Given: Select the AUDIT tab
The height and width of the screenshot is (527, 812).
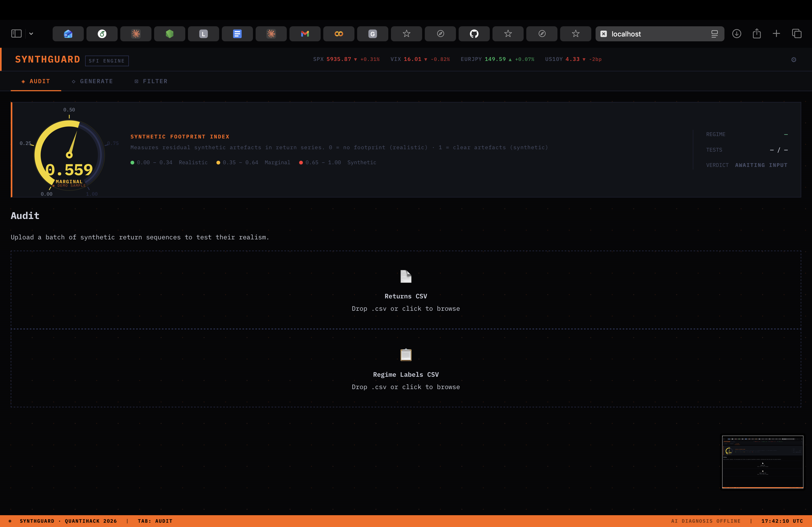Looking at the screenshot, I should [x=36, y=81].
